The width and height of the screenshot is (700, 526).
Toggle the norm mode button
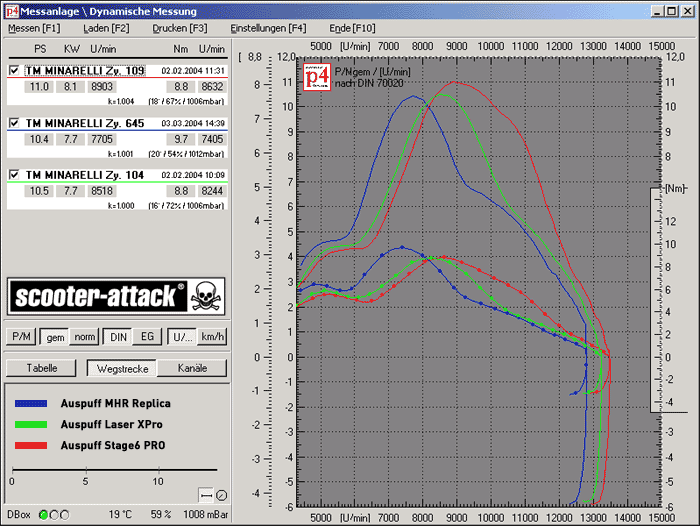(84, 337)
